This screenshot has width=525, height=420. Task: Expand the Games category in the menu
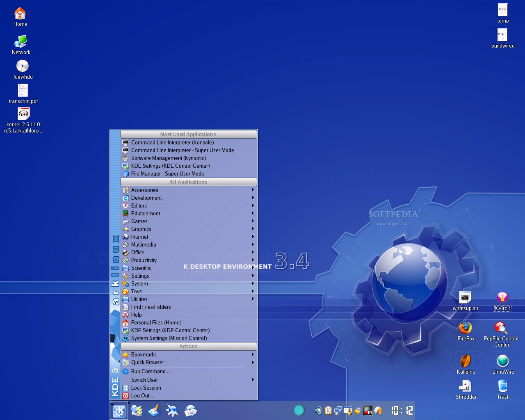(x=139, y=221)
